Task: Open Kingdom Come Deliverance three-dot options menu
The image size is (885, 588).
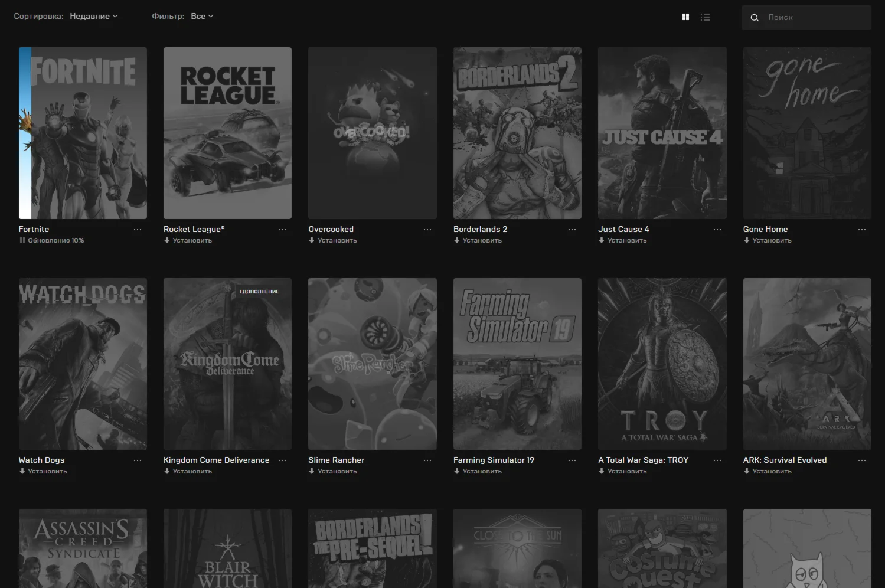Action: (x=282, y=460)
